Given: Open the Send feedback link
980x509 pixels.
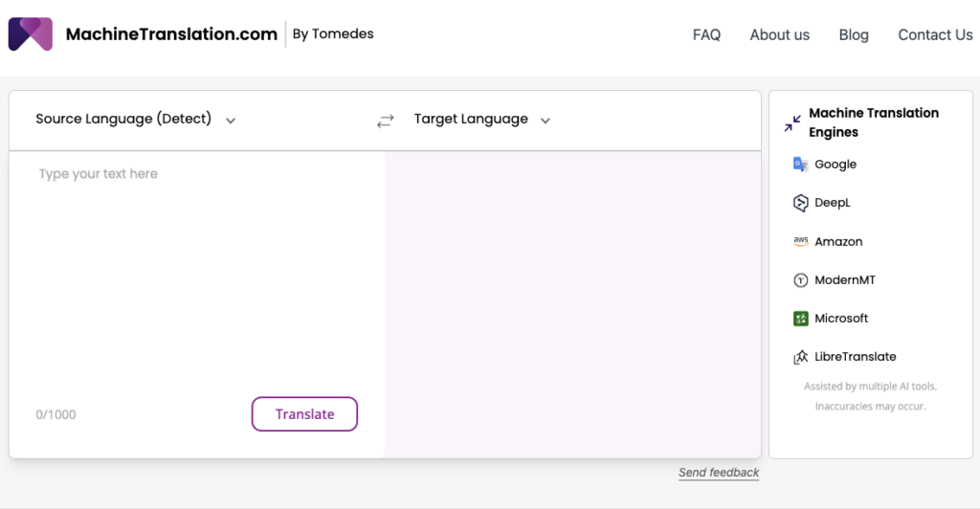Looking at the screenshot, I should (x=719, y=473).
